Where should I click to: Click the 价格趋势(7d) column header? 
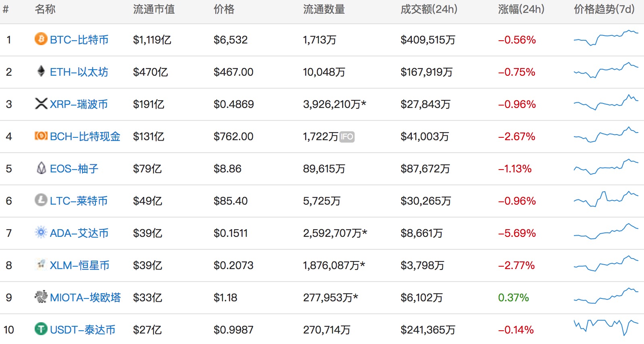point(604,9)
